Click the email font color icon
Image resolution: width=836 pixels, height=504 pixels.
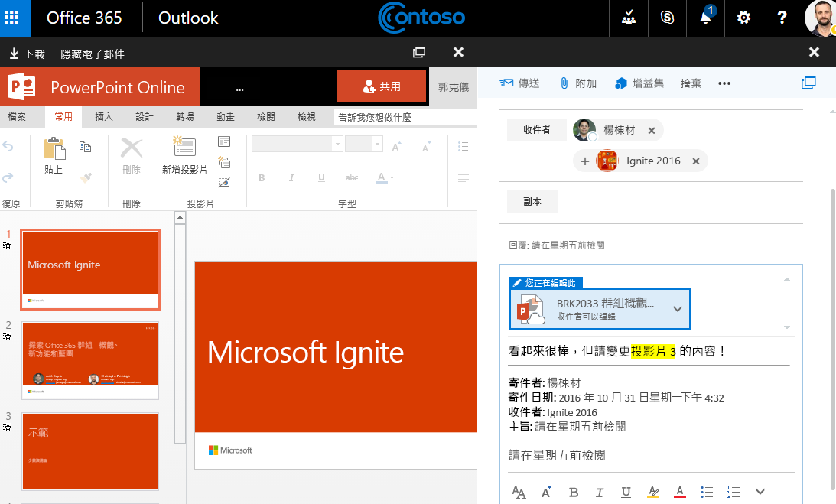680,492
